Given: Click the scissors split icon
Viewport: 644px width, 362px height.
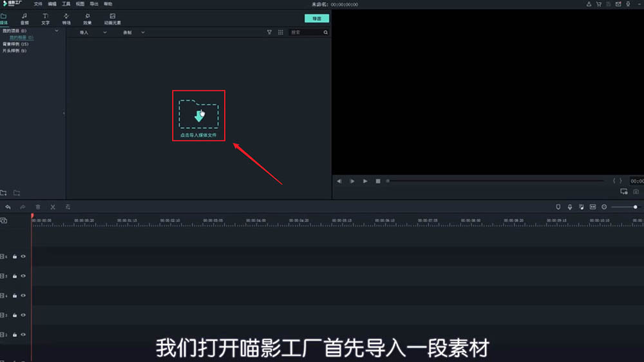Looking at the screenshot, I should point(53,207).
